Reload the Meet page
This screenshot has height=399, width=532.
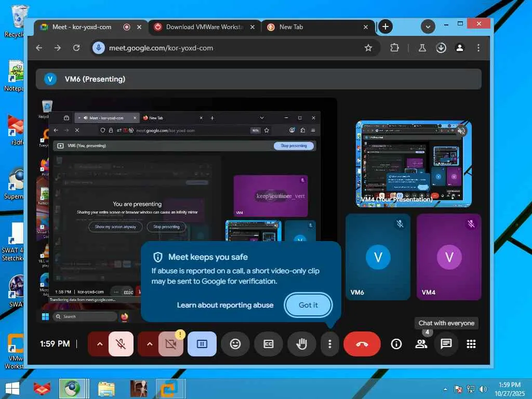point(76,48)
